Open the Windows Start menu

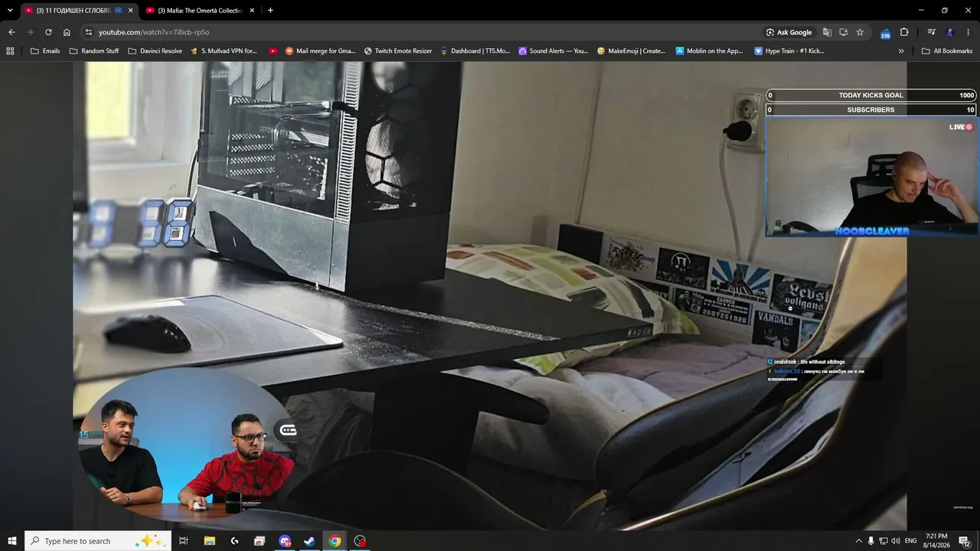(x=12, y=541)
